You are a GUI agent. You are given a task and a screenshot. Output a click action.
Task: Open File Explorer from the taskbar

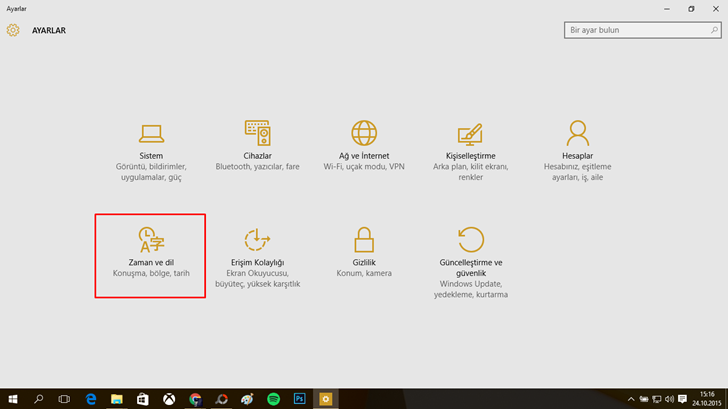click(x=117, y=399)
